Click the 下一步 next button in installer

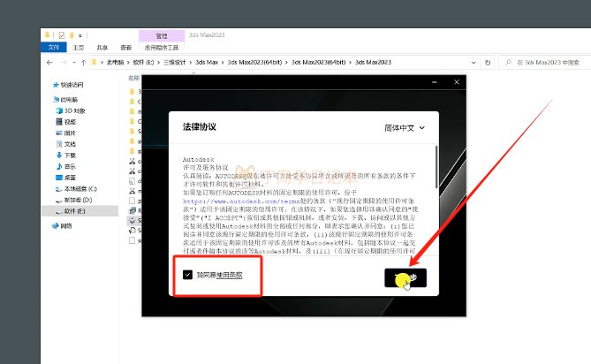tap(405, 278)
